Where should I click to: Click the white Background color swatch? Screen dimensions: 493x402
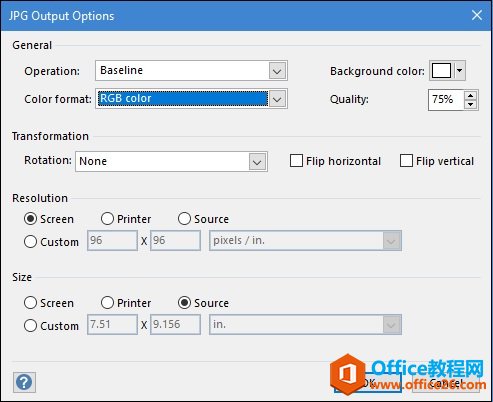(x=441, y=70)
